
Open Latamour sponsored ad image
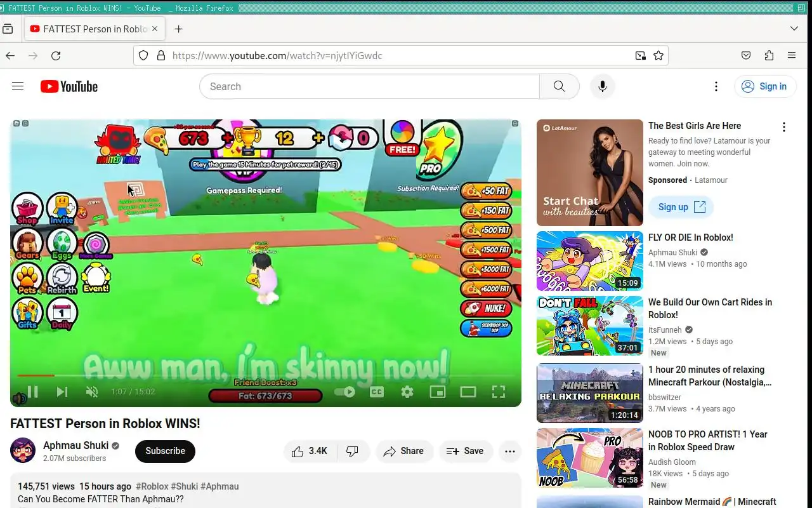589,173
